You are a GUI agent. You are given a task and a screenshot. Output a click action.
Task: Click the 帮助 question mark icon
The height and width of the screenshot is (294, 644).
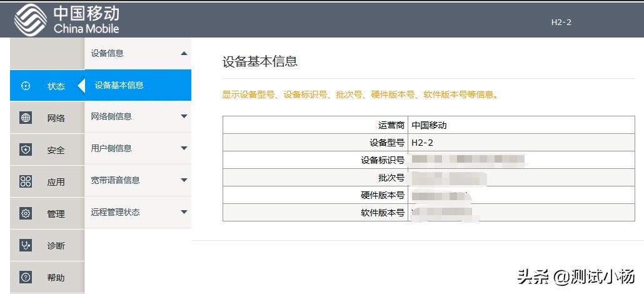click(x=26, y=277)
